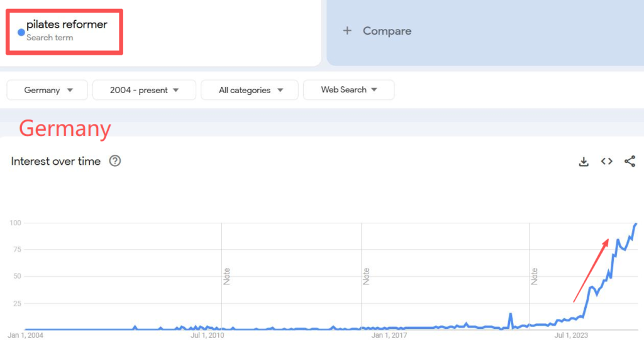The image size is (644, 351).
Task: Open help icon beside Interest over time
Action: (x=114, y=161)
